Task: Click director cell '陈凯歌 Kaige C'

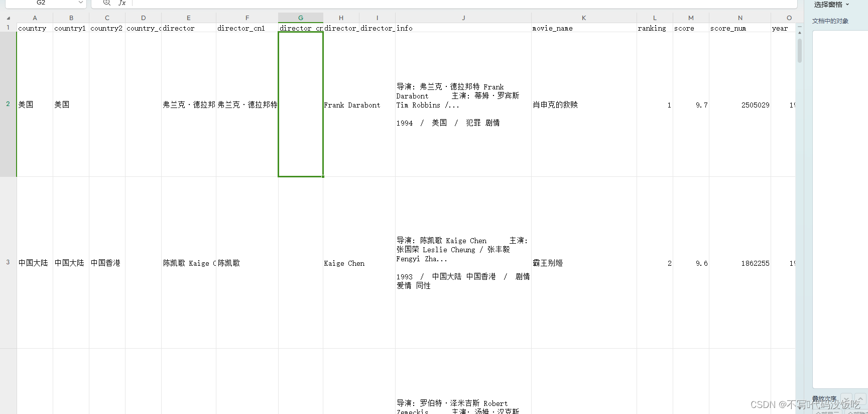Action: point(189,263)
